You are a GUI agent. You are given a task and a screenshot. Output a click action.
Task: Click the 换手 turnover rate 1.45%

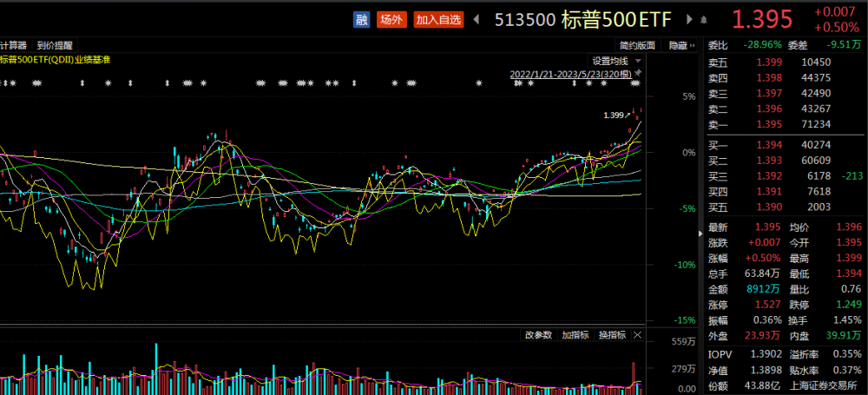(x=847, y=320)
